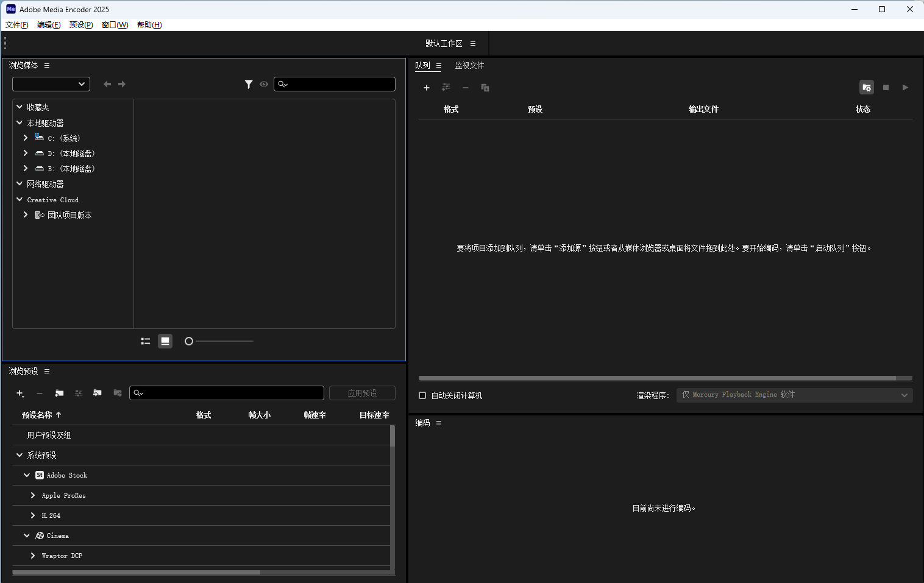Open the 渲染程序 Mercury Playback Engine dropdown
924x583 pixels.
click(x=795, y=395)
